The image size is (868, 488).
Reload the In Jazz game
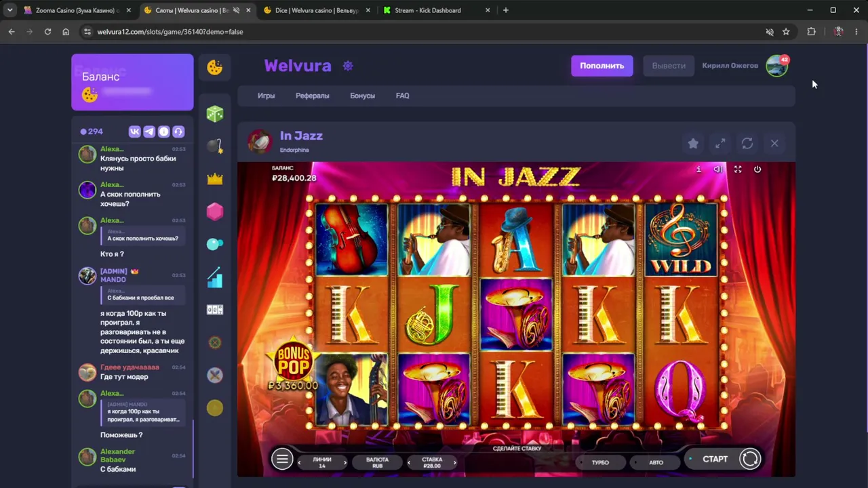point(747,144)
